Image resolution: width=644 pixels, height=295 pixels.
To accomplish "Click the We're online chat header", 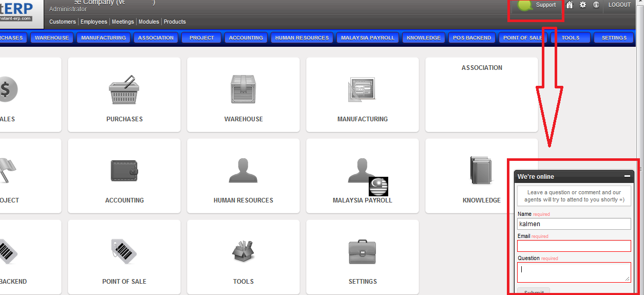I will click(574, 176).
